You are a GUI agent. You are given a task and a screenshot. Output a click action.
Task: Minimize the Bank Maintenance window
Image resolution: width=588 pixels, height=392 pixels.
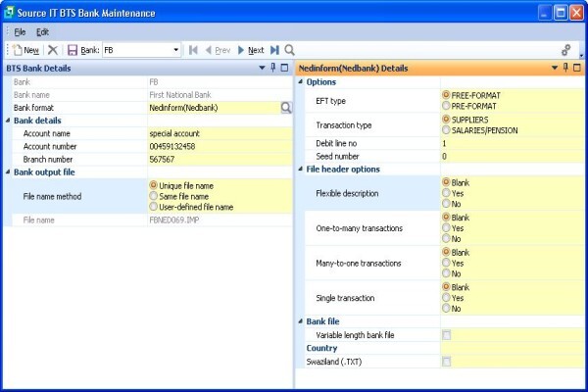(545, 13)
